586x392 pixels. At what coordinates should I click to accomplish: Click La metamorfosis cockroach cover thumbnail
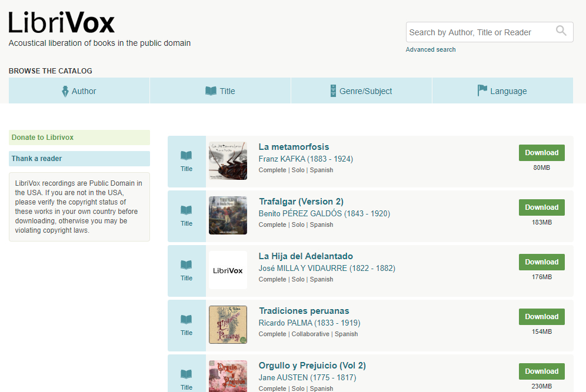(228, 161)
